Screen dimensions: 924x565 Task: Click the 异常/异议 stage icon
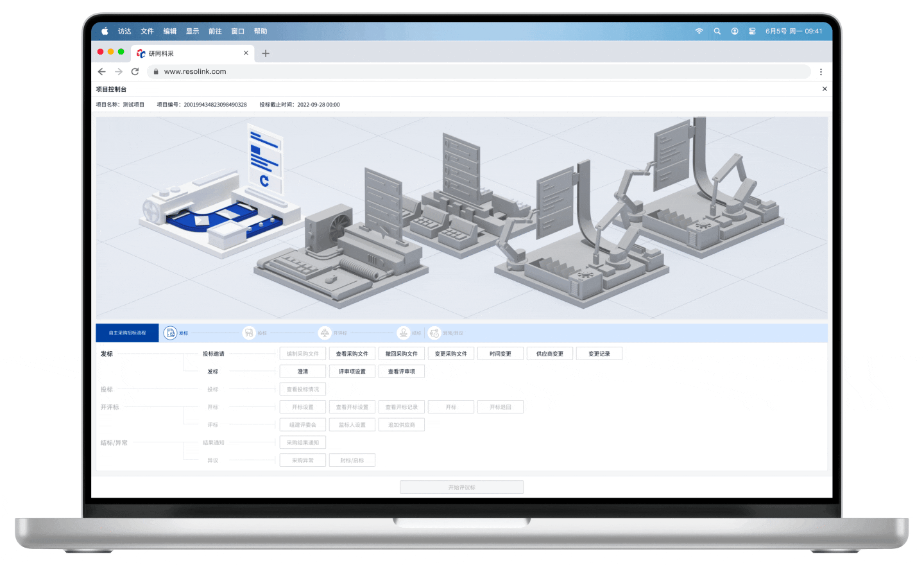(434, 333)
